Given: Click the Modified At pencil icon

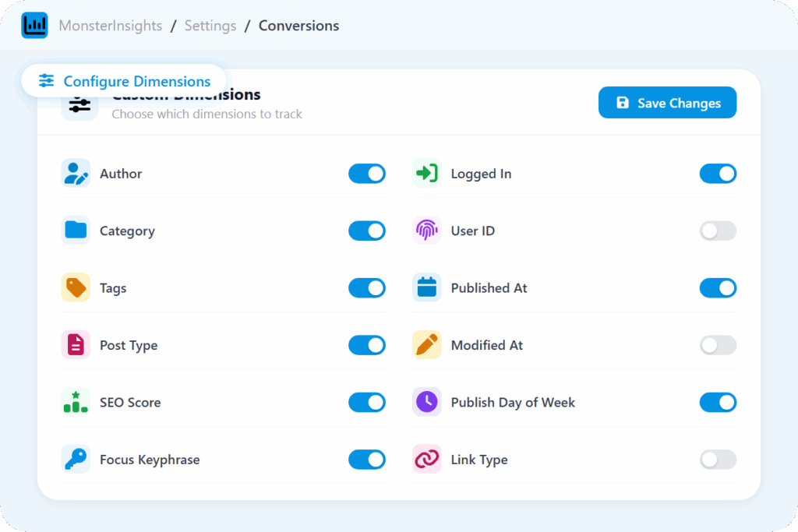Looking at the screenshot, I should point(426,345).
